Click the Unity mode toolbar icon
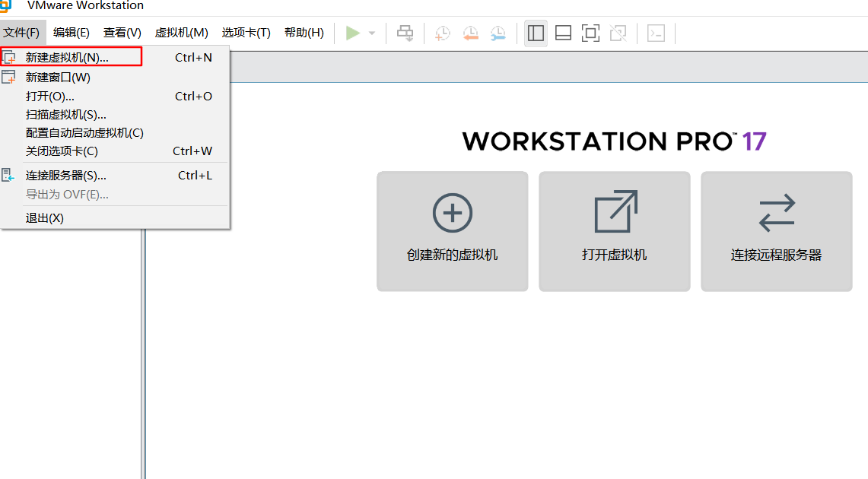868x479 pixels. 618,33
